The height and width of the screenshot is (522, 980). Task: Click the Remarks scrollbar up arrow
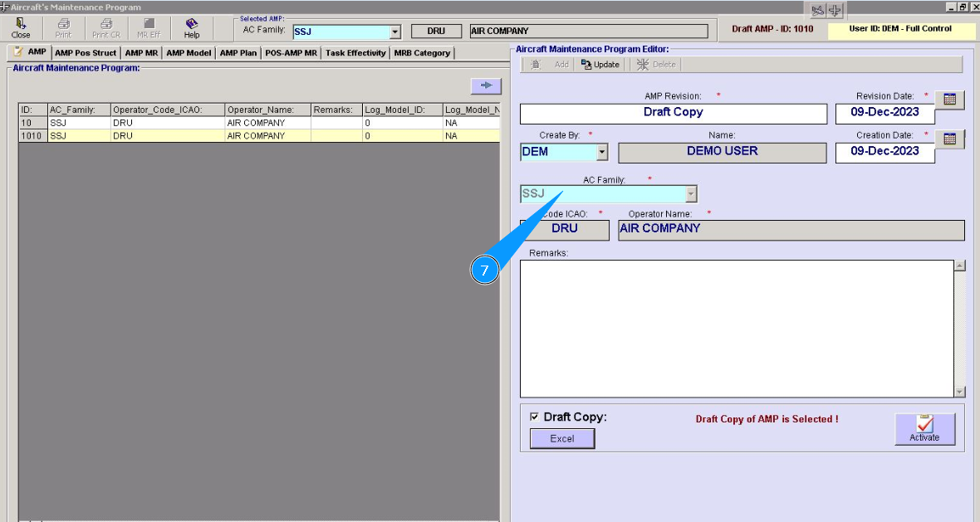click(960, 266)
